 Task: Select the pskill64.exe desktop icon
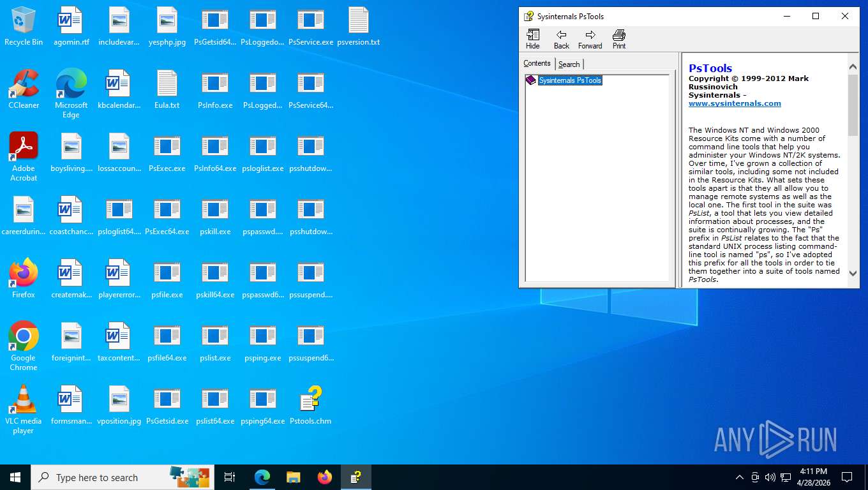coord(215,279)
